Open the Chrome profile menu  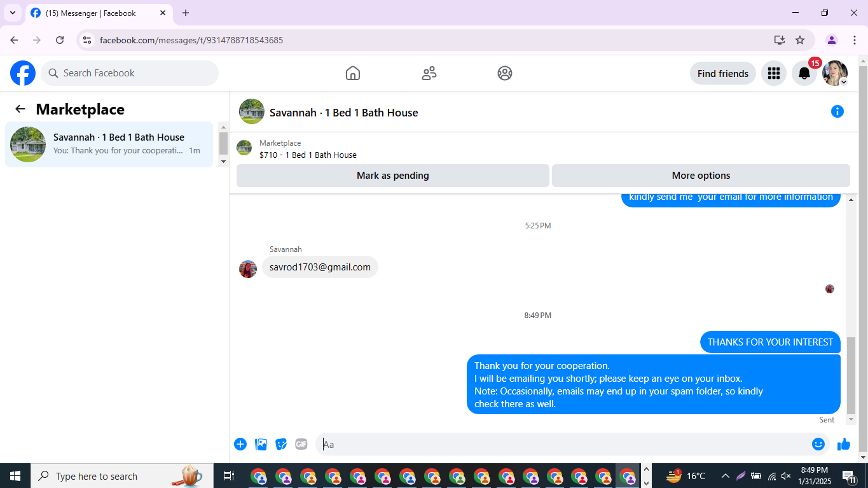(x=832, y=40)
